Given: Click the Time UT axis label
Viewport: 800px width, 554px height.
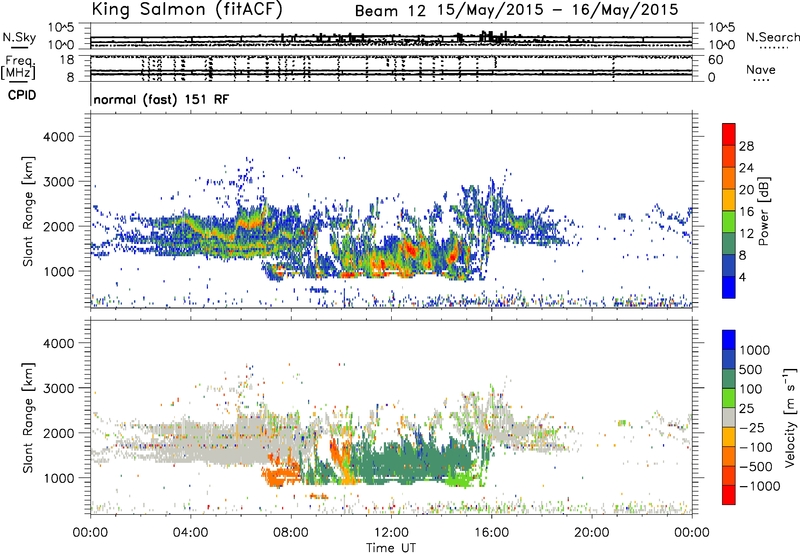Looking at the screenshot, I should (x=391, y=548).
